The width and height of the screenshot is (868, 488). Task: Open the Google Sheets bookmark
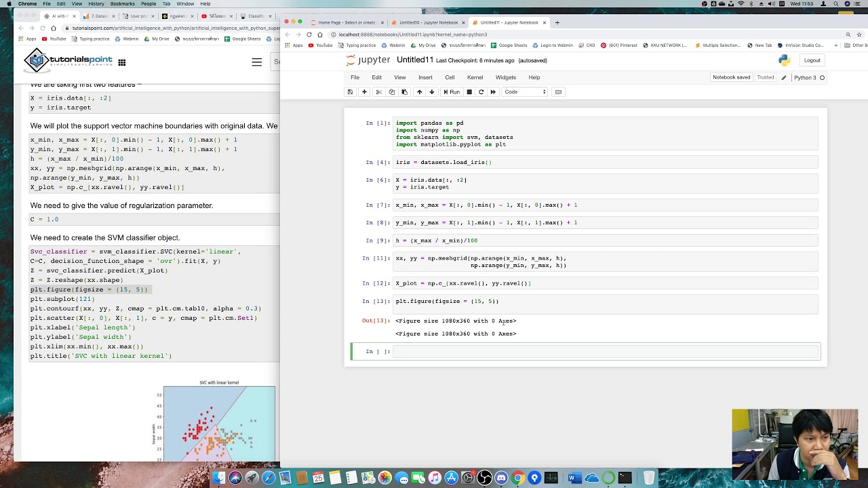pyautogui.click(x=509, y=45)
